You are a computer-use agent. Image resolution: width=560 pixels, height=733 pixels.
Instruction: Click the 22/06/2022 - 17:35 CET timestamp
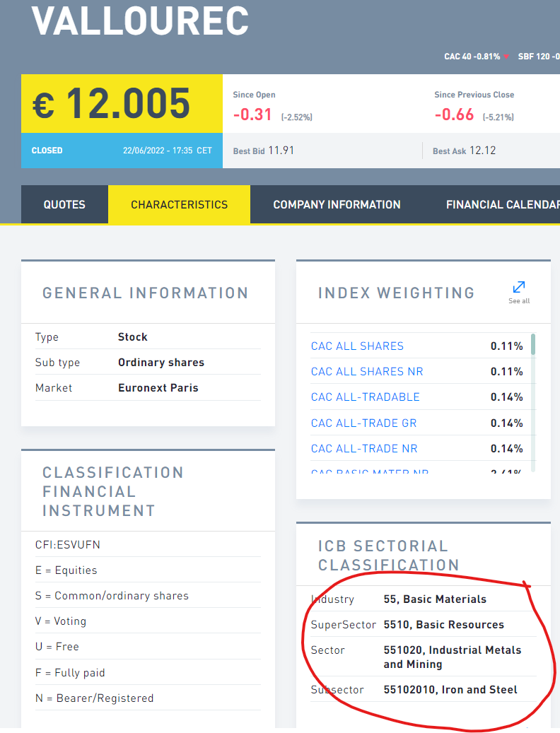[x=168, y=151]
